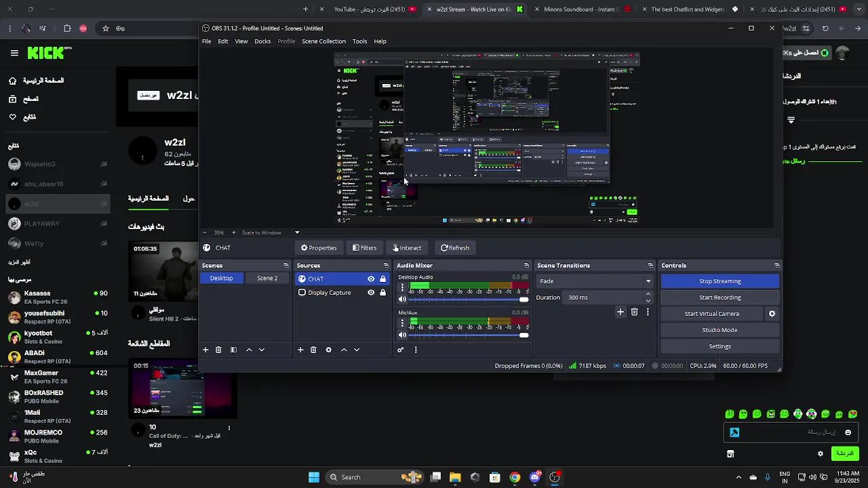Open Docks menu in OBS
868x488 pixels.
point(262,41)
